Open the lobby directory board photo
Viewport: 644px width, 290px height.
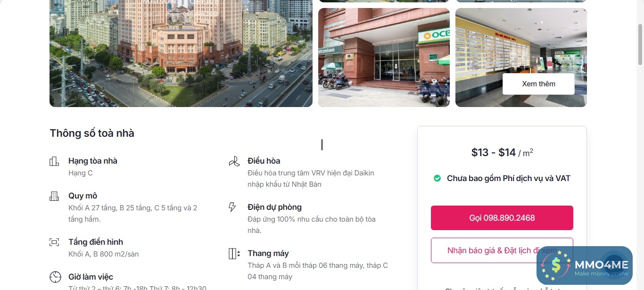pyautogui.click(x=521, y=58)
